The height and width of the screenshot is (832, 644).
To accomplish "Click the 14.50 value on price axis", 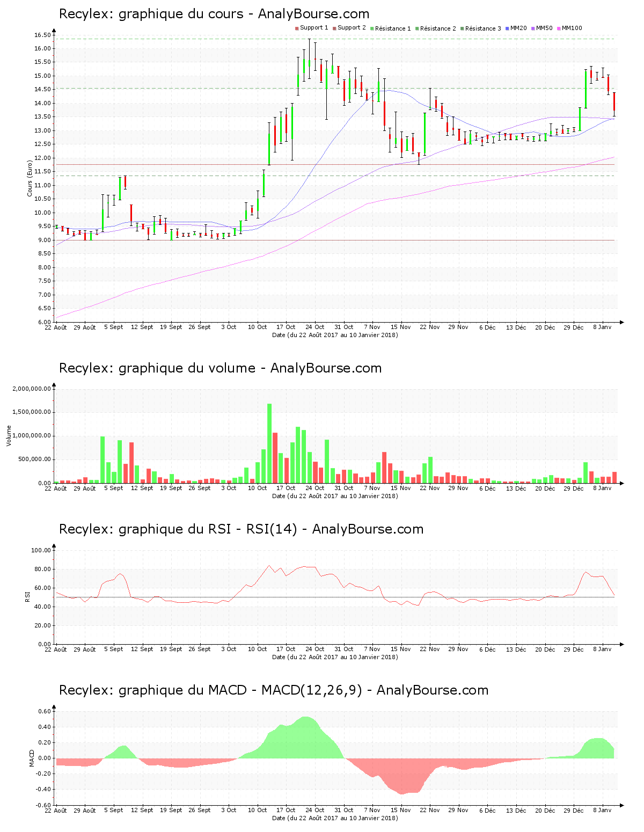I will (42, 90).
